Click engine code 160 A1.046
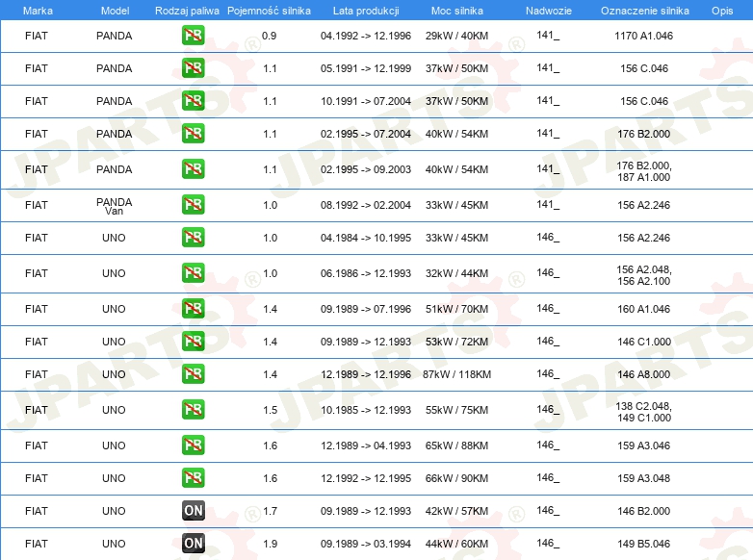Screen dimensions: 753x560 [643, 309]
